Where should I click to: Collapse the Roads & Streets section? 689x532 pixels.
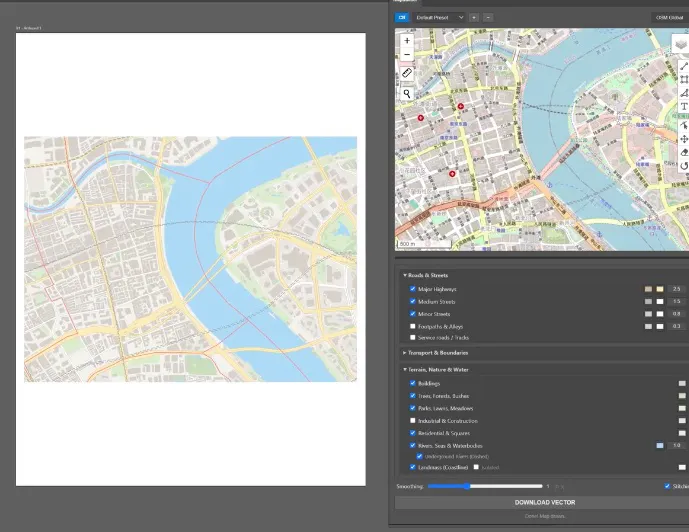426,275
